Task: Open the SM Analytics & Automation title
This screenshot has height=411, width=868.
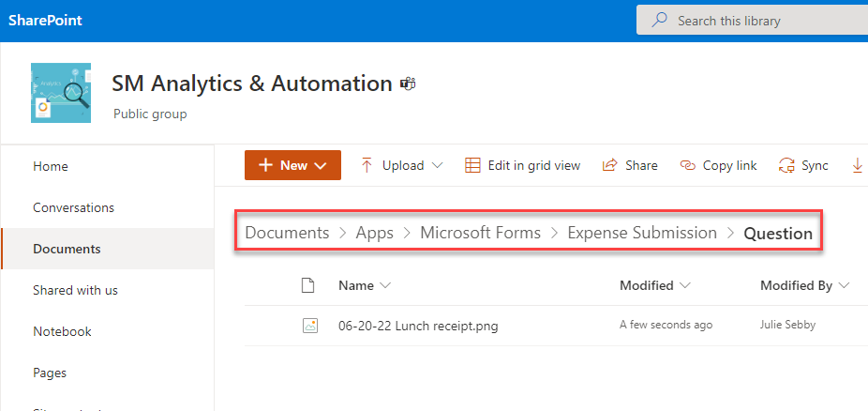Action: 252,84
